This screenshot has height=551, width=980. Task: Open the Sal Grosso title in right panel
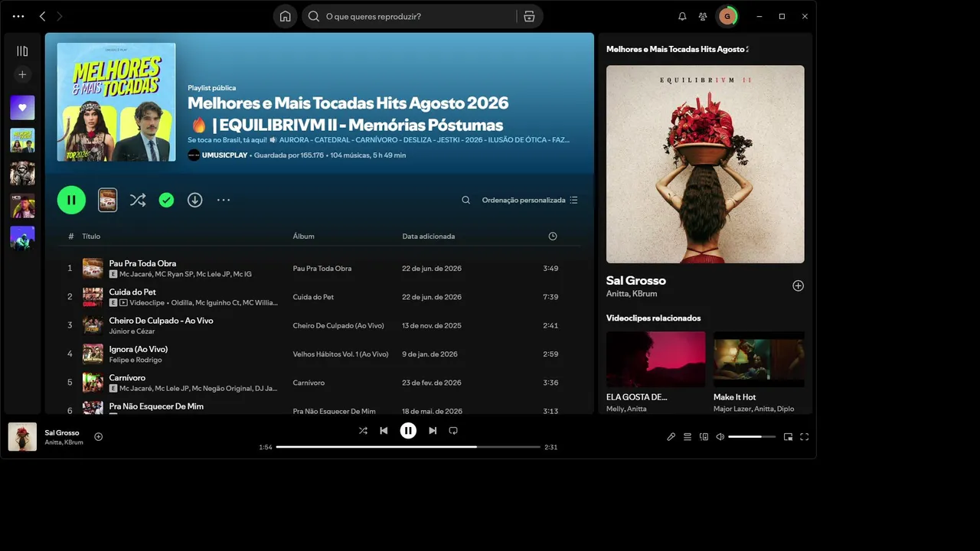click(636, 281)
